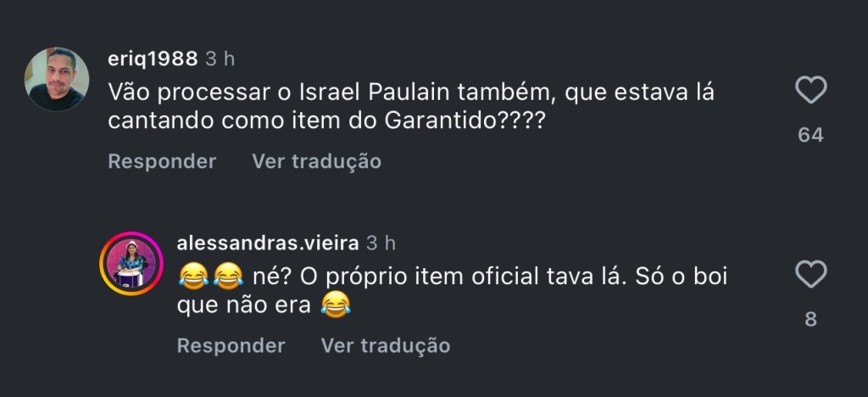Click Responder under eriq1988's comment
The width and height of the screenshot is (868, 397).
162,160
